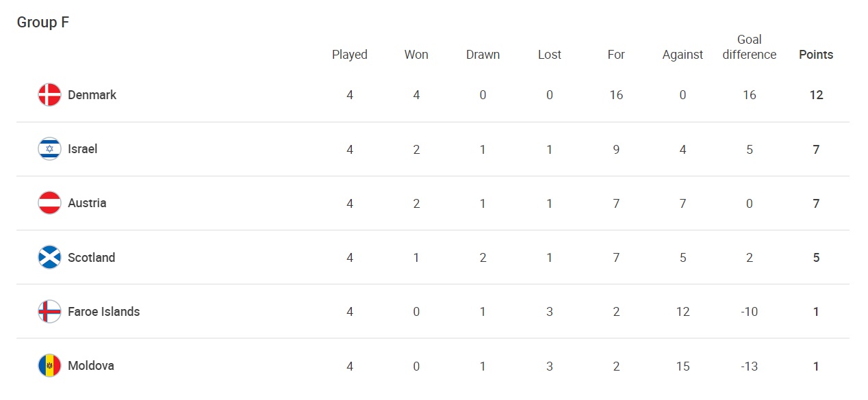Click the Moldova flag icon
Screen dimensions: 868x400
point(49,366)
